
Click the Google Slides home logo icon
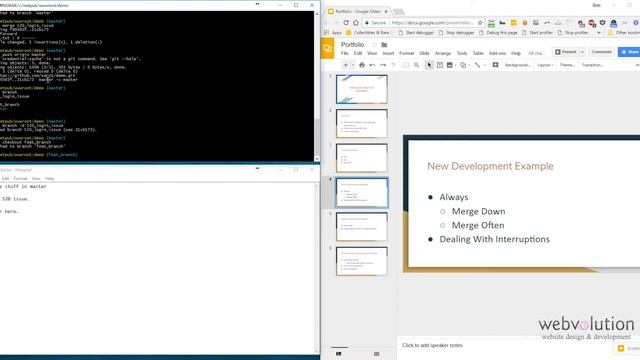click(x=327, y=49)
